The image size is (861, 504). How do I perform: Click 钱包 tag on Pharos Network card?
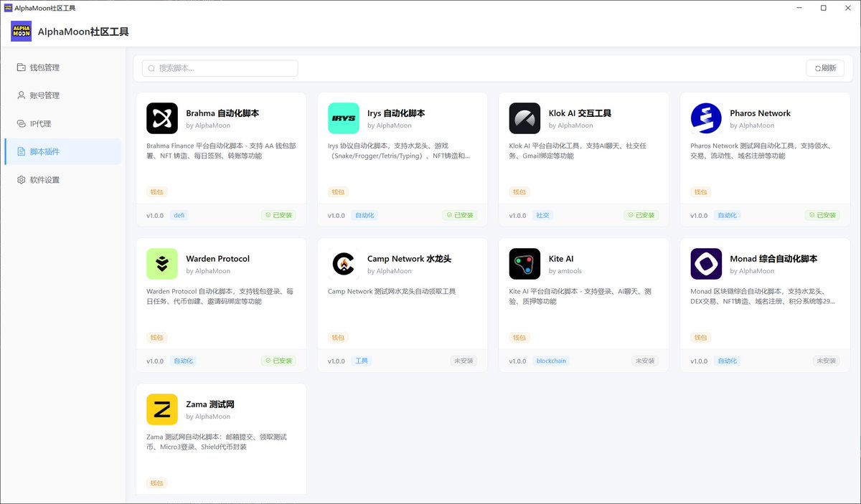tap(701, 192)
